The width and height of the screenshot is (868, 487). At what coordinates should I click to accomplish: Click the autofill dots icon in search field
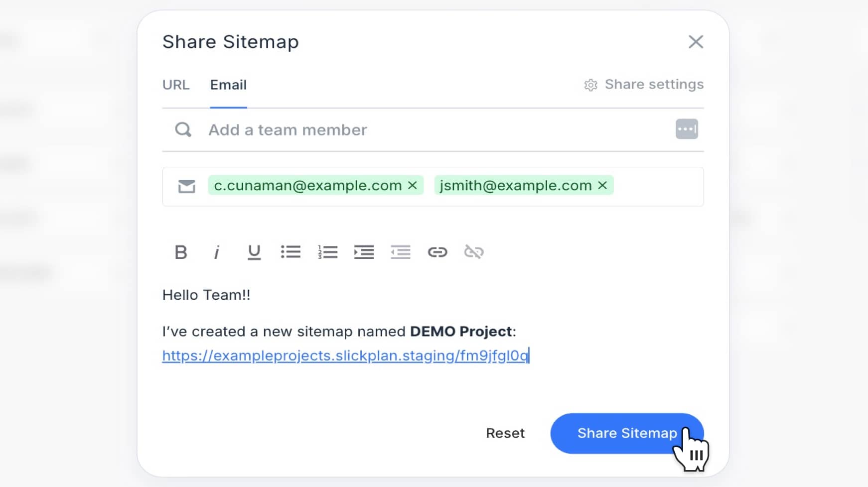pyautogui.click(x=687, y=129)
